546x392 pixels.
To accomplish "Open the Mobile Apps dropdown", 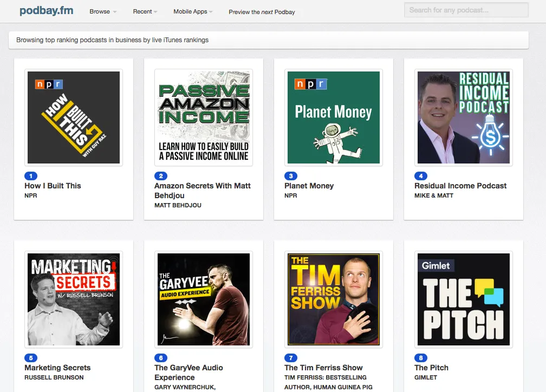I will click(x=193, y=11).
